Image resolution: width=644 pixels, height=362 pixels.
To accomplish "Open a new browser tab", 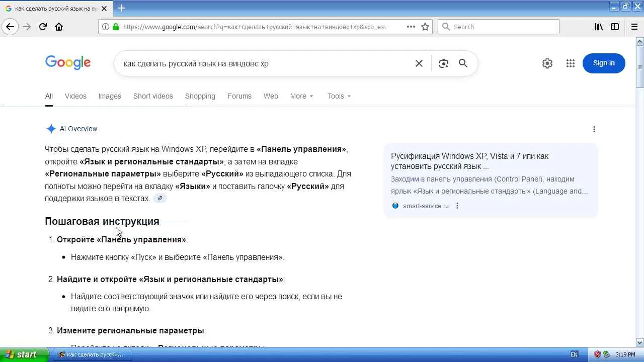I will tap(121, 8).
